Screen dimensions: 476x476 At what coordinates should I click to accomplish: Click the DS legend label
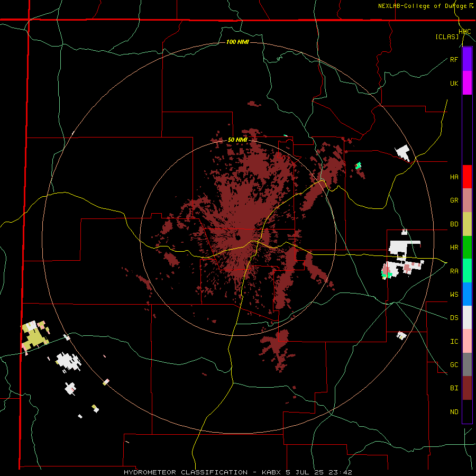click(454, 317)
